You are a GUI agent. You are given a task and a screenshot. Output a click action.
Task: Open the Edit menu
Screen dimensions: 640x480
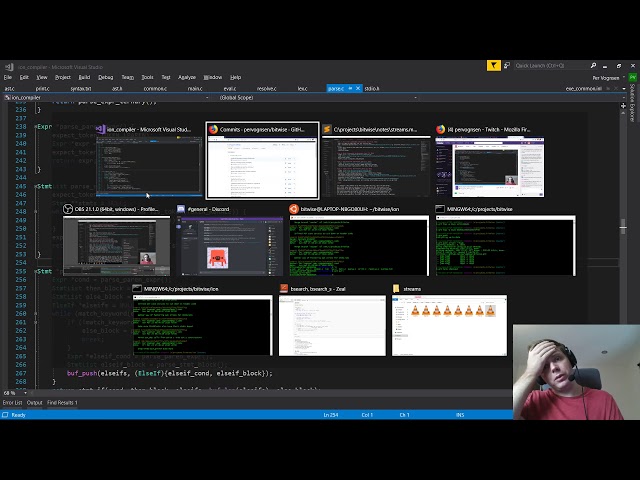[24, 77]
